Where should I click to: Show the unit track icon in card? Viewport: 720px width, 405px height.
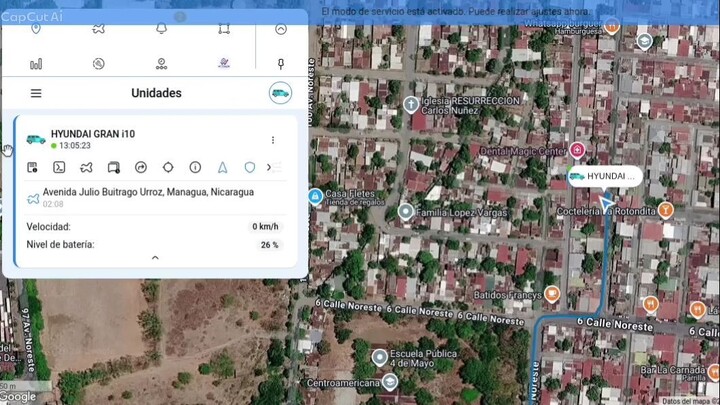coord(86,168)
